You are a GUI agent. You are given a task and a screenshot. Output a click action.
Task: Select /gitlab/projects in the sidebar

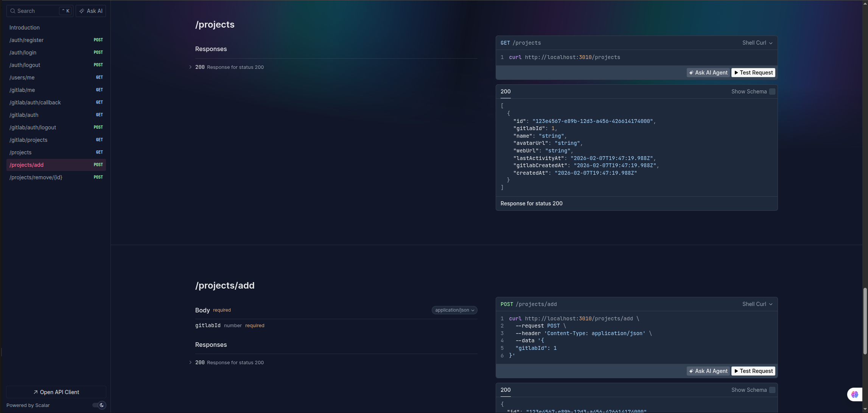click(28, 140)
